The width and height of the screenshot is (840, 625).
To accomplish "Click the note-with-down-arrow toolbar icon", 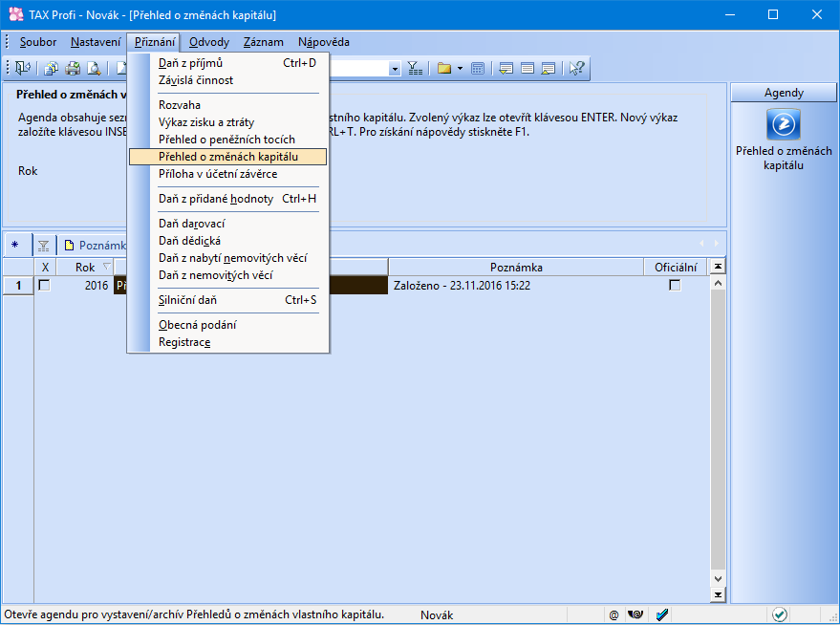I will [x=506, y=68].
